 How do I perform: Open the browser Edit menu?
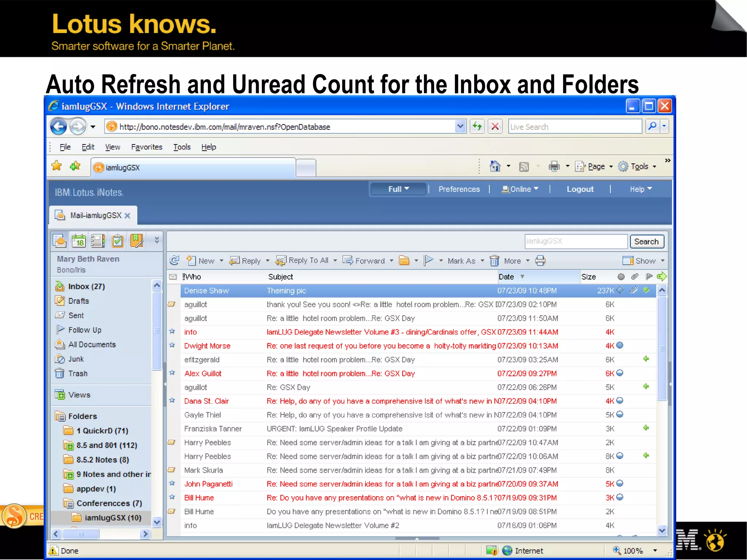click(88, 147)
